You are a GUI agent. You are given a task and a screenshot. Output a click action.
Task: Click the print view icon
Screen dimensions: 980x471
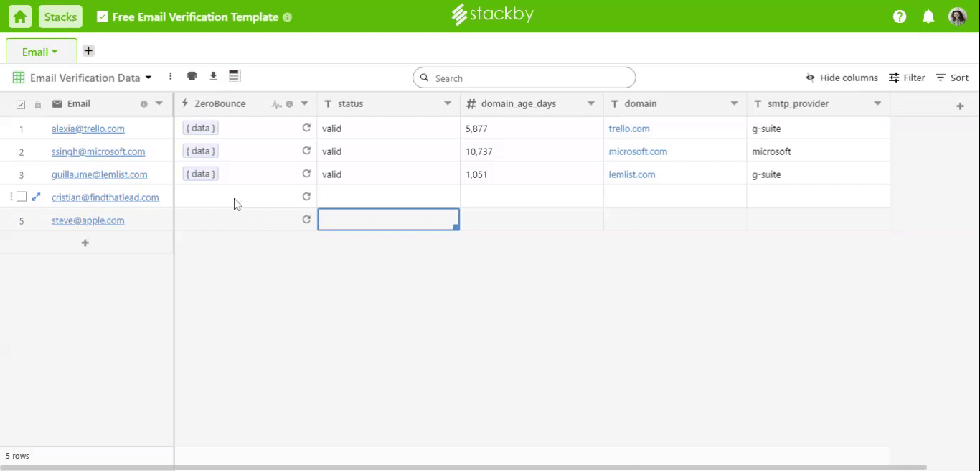pyautogui.click(x=192, y=77)
